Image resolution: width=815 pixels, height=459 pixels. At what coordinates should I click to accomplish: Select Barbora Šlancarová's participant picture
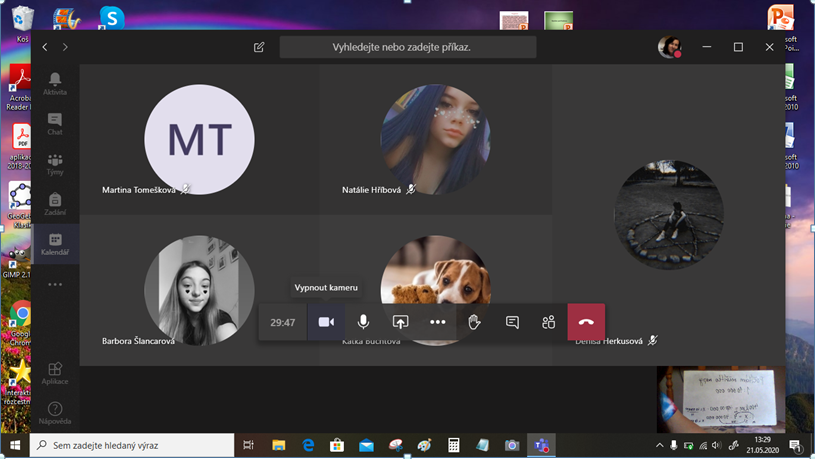(x=199, y=290)
